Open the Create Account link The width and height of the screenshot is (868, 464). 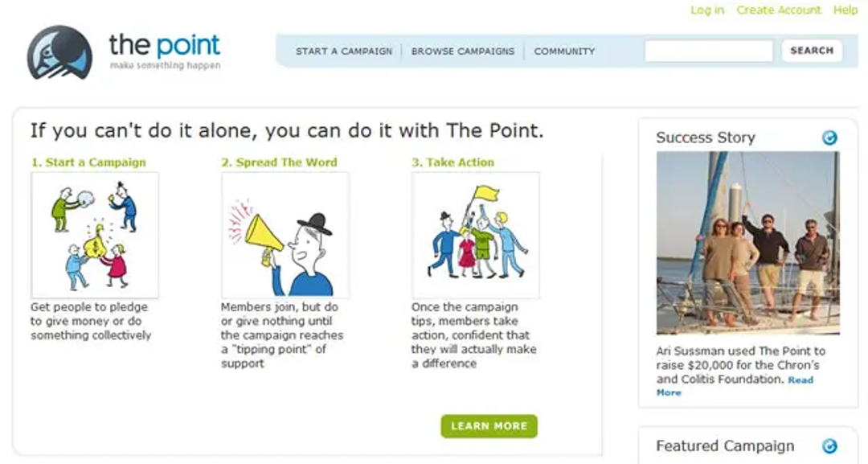tap(778, 10)
